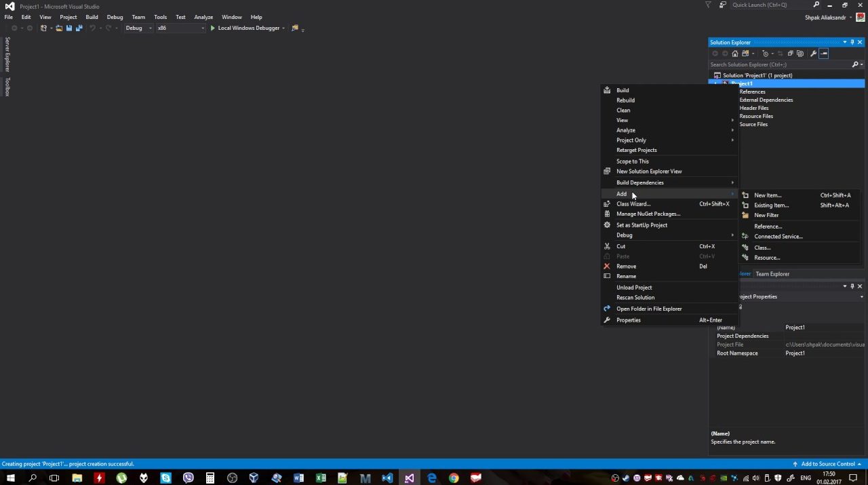
Task: Click the red X Remove icon
Action: tap(607, 266)
